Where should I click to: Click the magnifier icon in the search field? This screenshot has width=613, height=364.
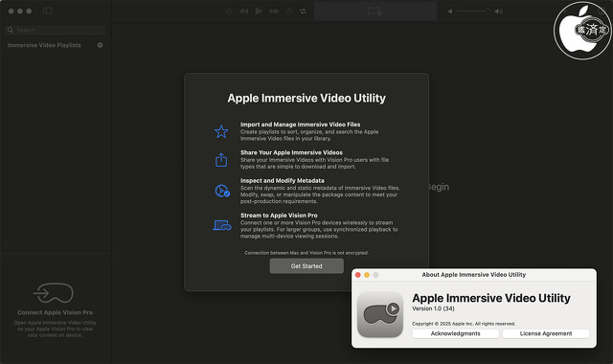click(x=11, y=30)
